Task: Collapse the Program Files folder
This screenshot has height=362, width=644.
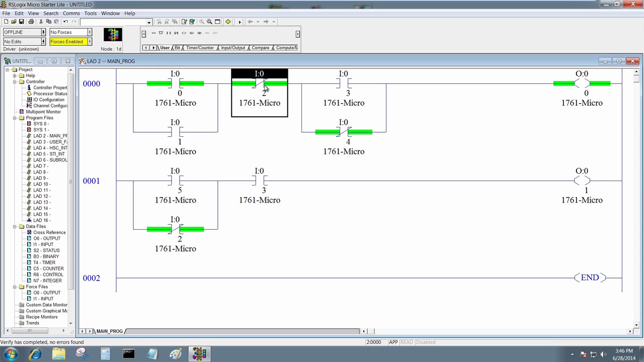Action: pos(15,118)
